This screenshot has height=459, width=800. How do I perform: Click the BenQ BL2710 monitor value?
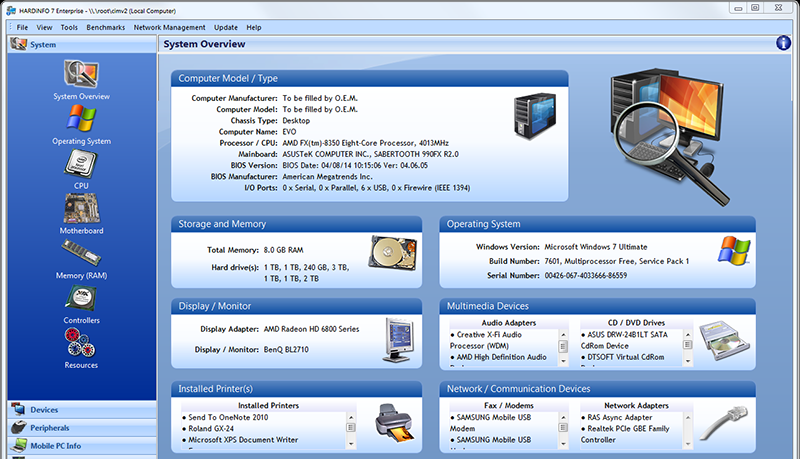[286, 349]
